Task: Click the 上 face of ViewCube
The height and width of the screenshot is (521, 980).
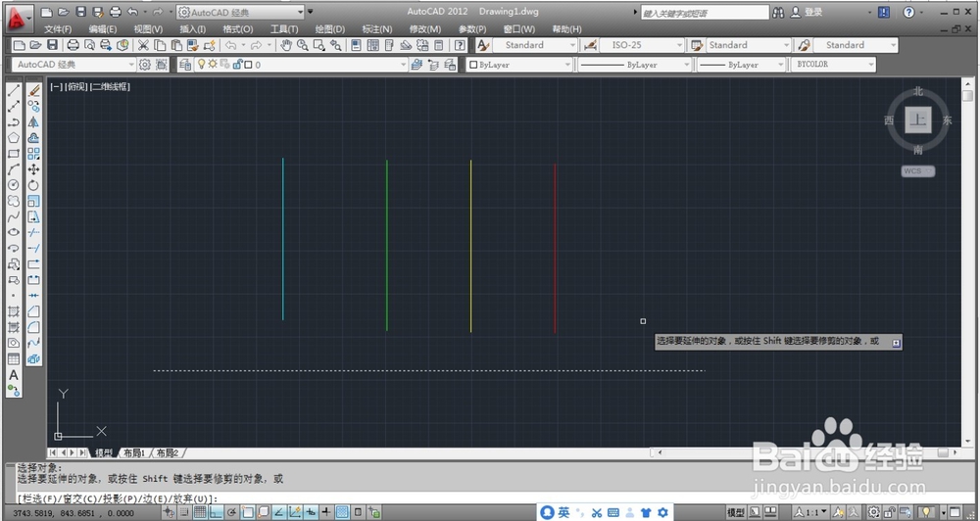Action: tap(917, 119)
